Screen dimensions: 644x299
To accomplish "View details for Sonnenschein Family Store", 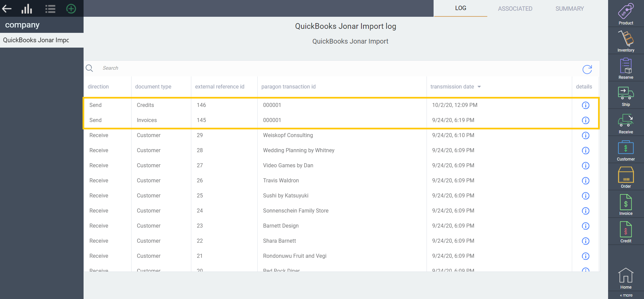I will (586, 211).
